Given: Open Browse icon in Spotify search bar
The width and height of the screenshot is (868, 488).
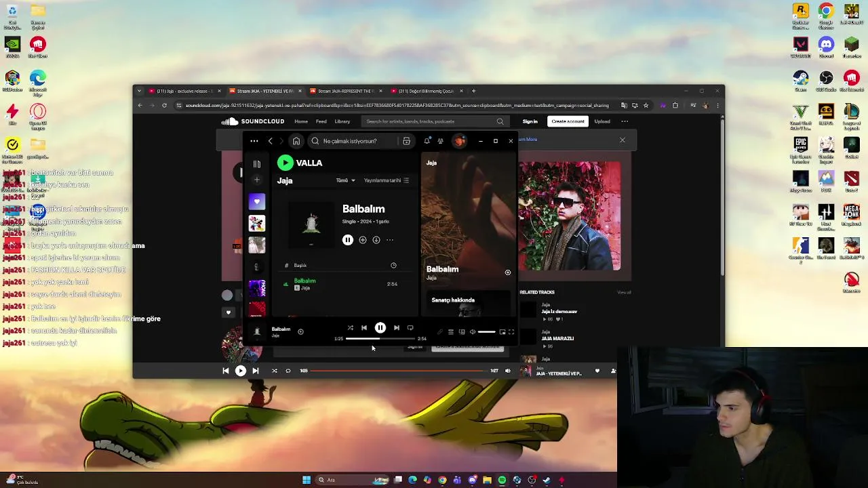Looking at the screenshot, I should [x=406, y=141].
